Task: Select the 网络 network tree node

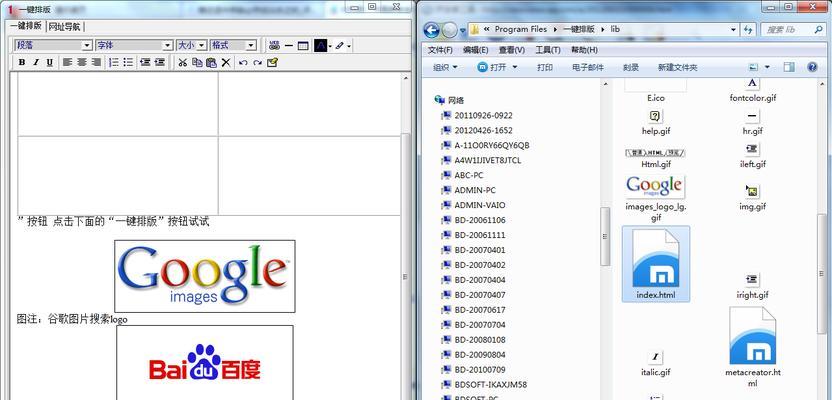Action: pos(449,100)
